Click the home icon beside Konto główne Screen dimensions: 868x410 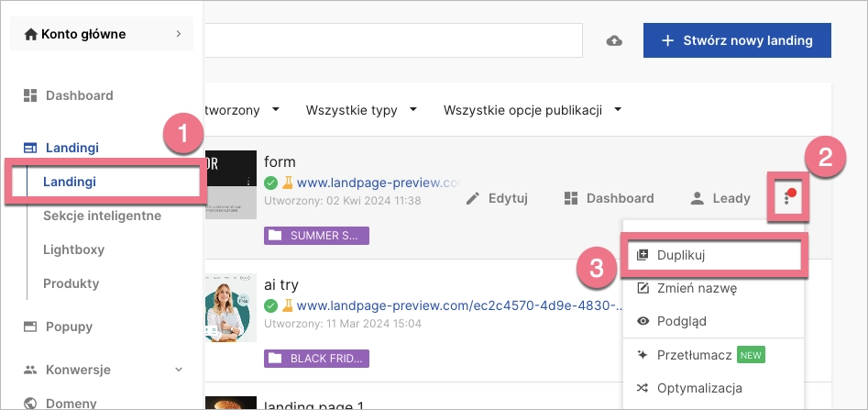point(30,34)
